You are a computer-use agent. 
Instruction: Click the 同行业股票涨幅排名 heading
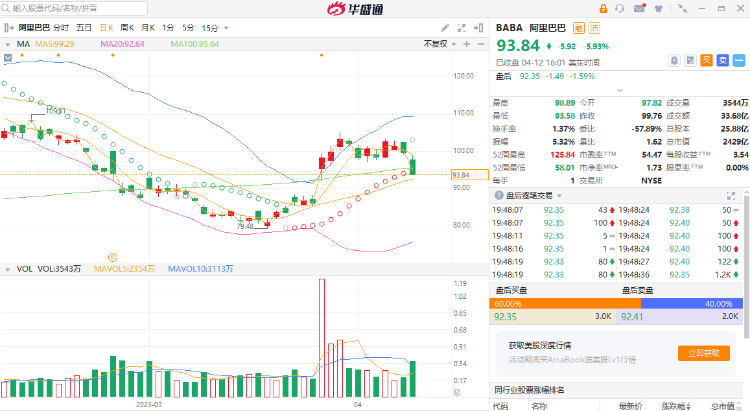tap(529, 390)
